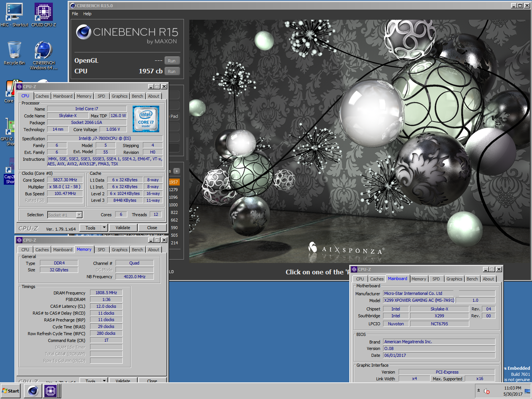Open Cinebench File menu
This screenshot has width=532, height=399.
pos(75,14)
